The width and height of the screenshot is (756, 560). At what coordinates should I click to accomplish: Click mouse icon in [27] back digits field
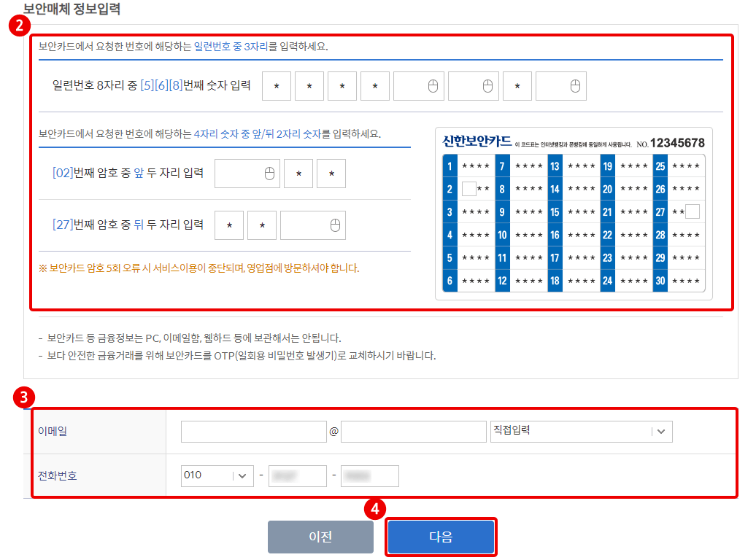(335, 225)
